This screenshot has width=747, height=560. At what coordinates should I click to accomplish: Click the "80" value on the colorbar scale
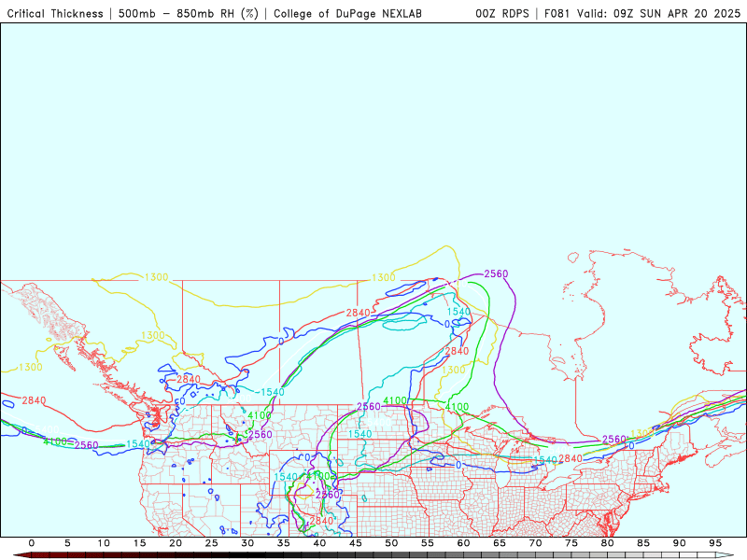608,543
